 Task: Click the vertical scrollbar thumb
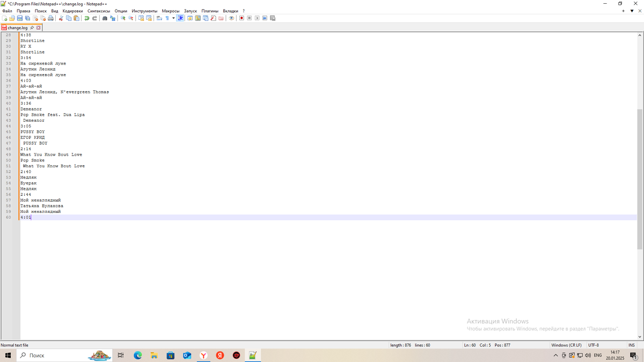(x=640, y=179)
